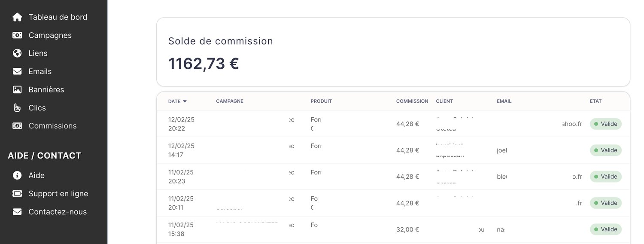Screen dimensions: 644x244
Task: Click the info icon beside Aide
Action: click(17, 175)
